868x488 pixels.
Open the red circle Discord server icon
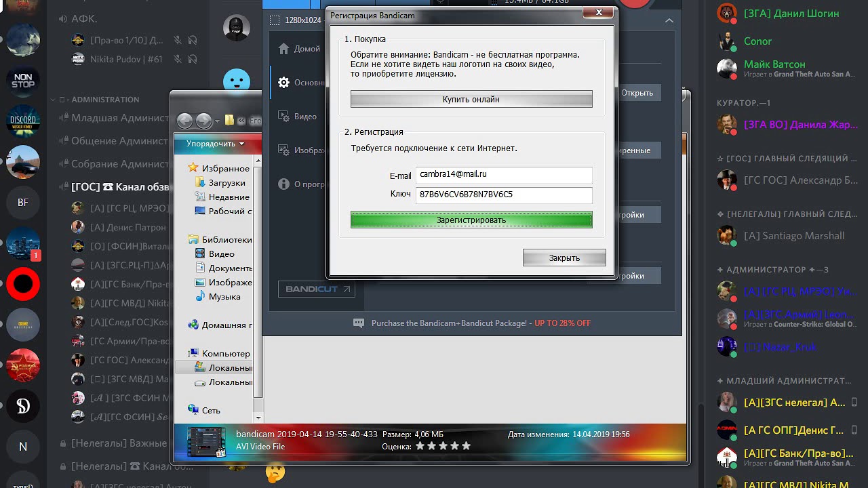point(23,284)
